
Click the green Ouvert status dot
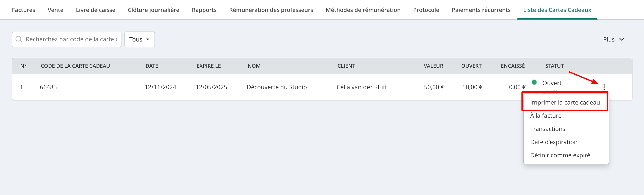pyautogui.click(x=534, y=82)
